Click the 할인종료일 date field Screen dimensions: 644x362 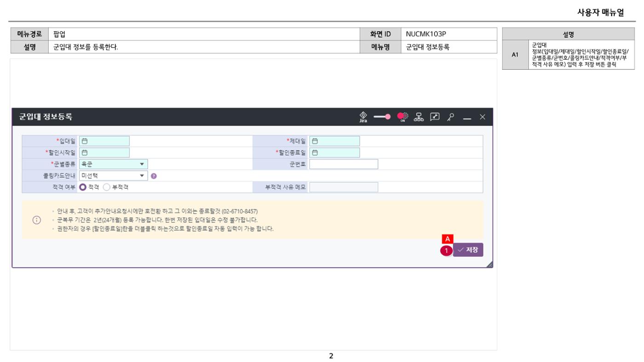[x=335, y=153]
